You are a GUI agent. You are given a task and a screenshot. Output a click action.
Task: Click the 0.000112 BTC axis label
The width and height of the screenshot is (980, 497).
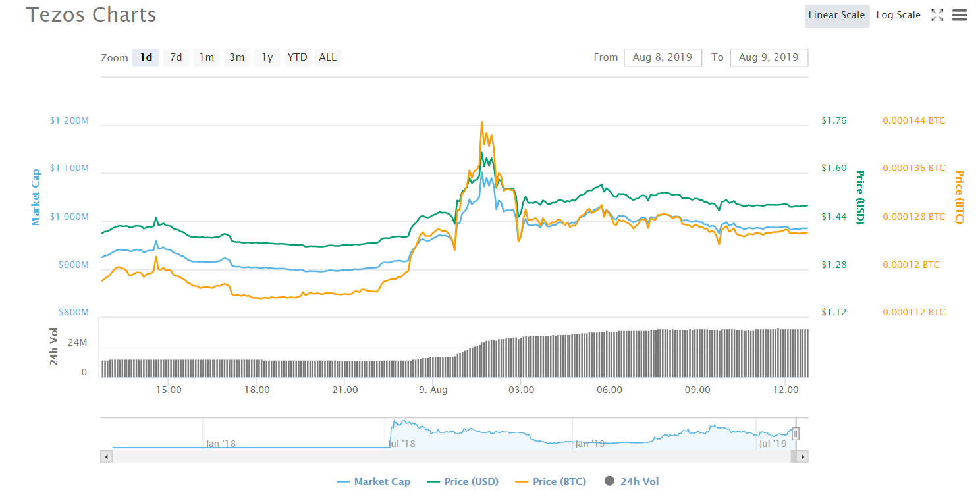[x=914, y=312]
